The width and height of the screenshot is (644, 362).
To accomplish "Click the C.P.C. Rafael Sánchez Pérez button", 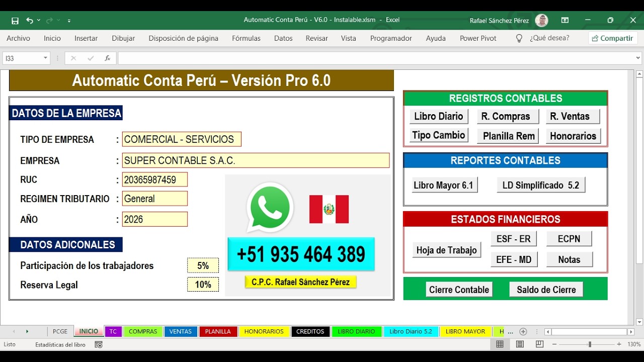I will point(301,282).
